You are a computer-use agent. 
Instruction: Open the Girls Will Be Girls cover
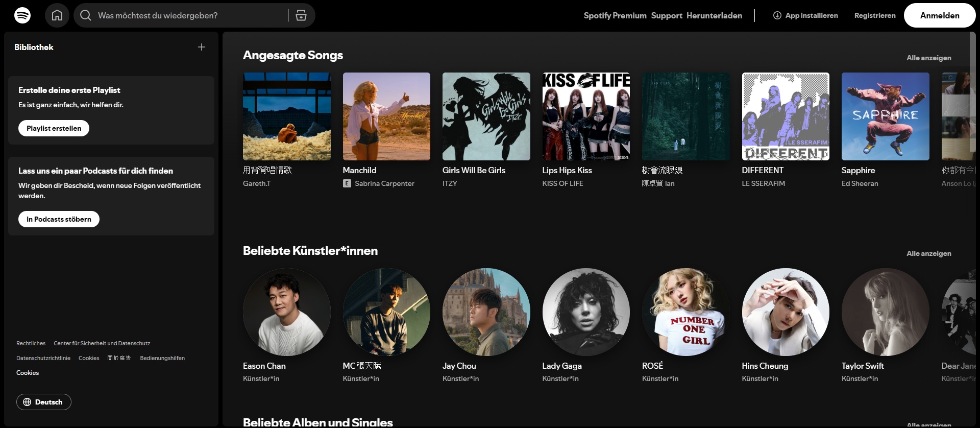pos(486,116)
